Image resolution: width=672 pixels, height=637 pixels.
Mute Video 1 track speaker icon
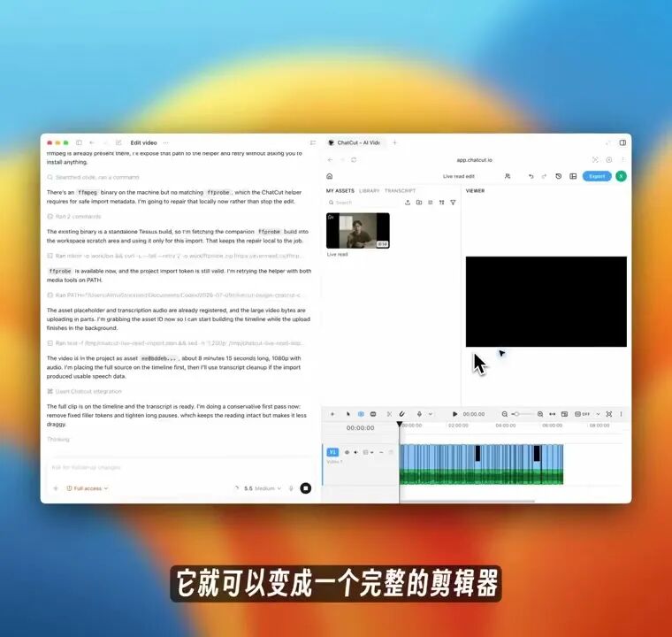pos(355,452)
